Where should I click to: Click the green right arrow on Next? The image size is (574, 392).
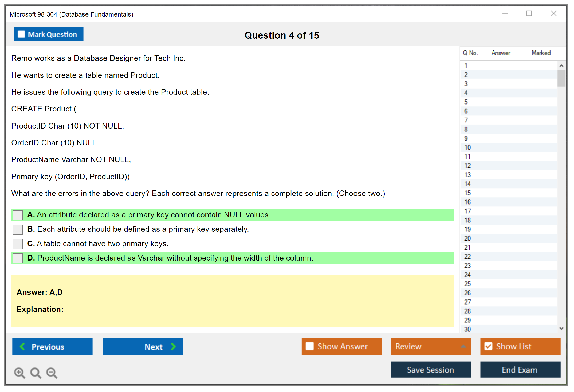pyautogui.click(x=174, y=346)
